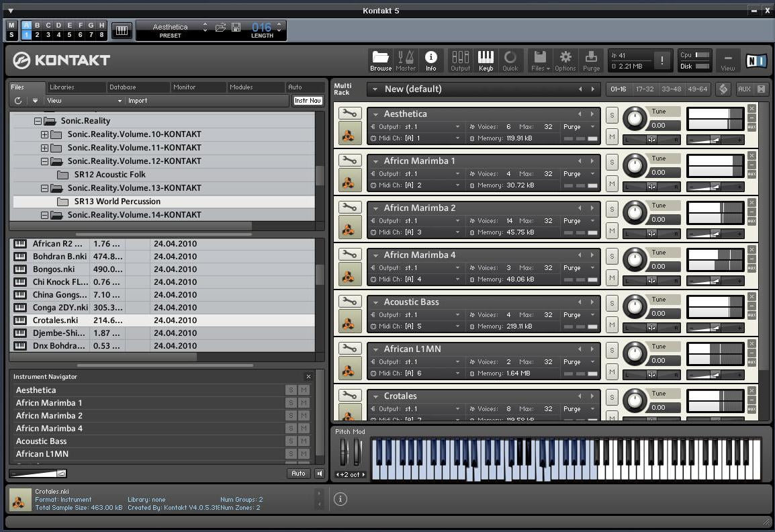Adjust the Aesthetica Tune knob
The image size is (775, 532).
coord(635,118)
